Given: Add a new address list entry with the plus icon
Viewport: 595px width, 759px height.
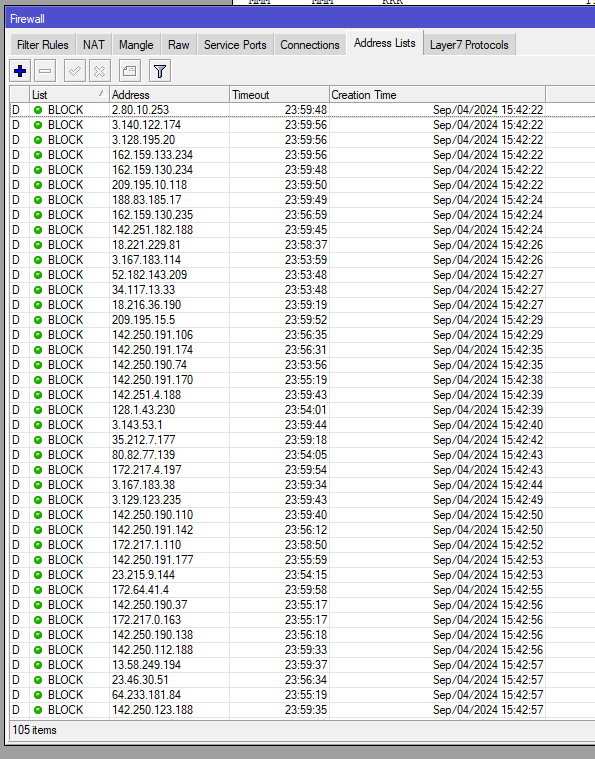Looking at the screenshot, I should [20, 71].
